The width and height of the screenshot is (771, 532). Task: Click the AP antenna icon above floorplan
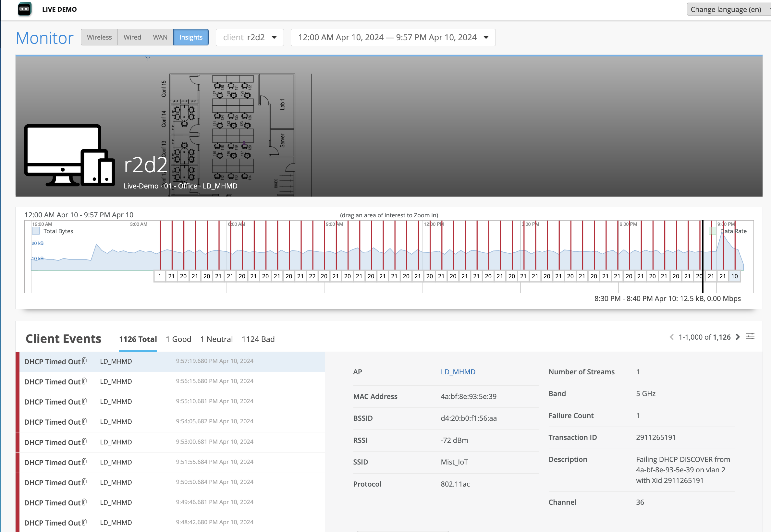pyautogui.click(x=148, y=58)
